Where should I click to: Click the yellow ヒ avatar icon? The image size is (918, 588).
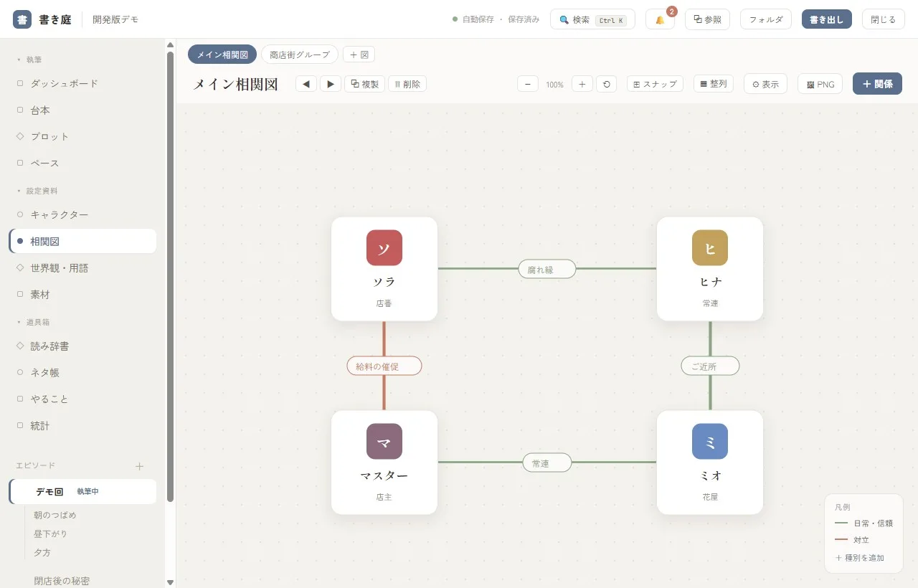[x=710, y=247]
